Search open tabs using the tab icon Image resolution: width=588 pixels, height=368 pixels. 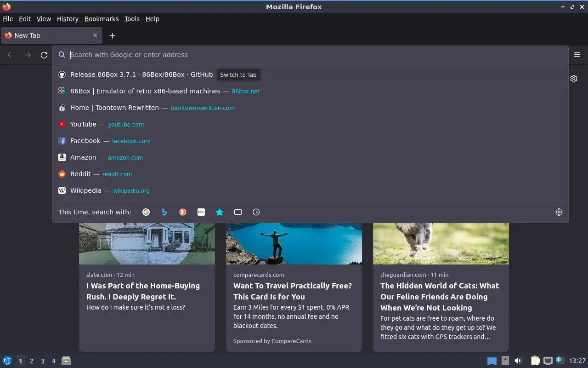pyautogui.click(x=238, y=212)
